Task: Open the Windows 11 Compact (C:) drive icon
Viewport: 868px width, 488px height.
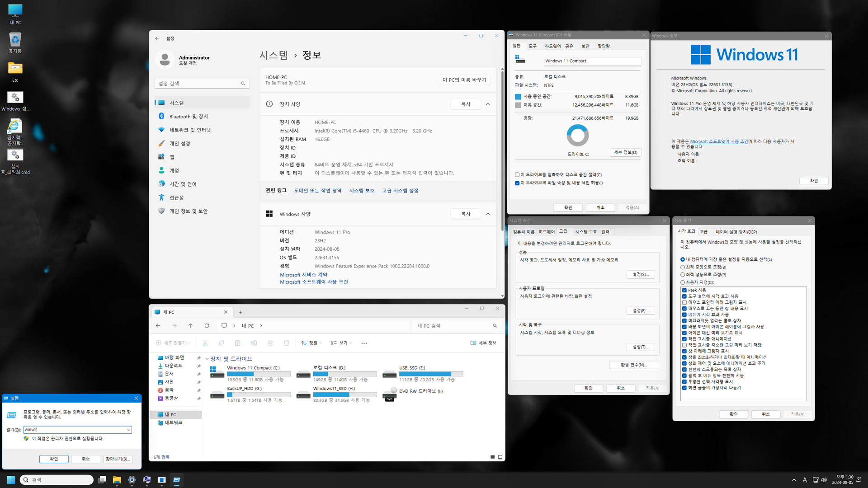Action: (217, 373)
